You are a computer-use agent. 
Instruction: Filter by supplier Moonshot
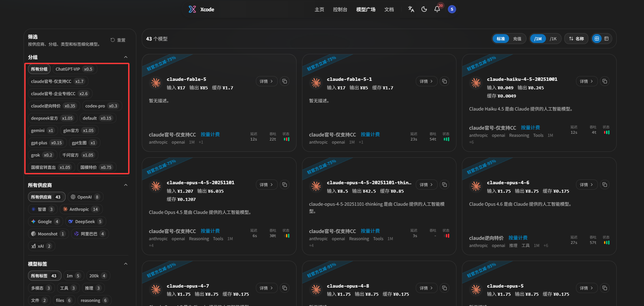coord(48,234)
